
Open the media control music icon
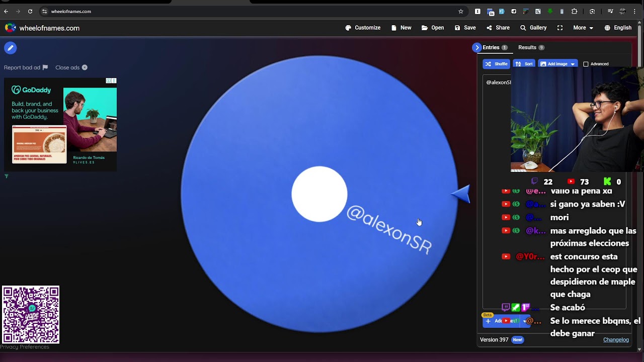tap(610, 11)
